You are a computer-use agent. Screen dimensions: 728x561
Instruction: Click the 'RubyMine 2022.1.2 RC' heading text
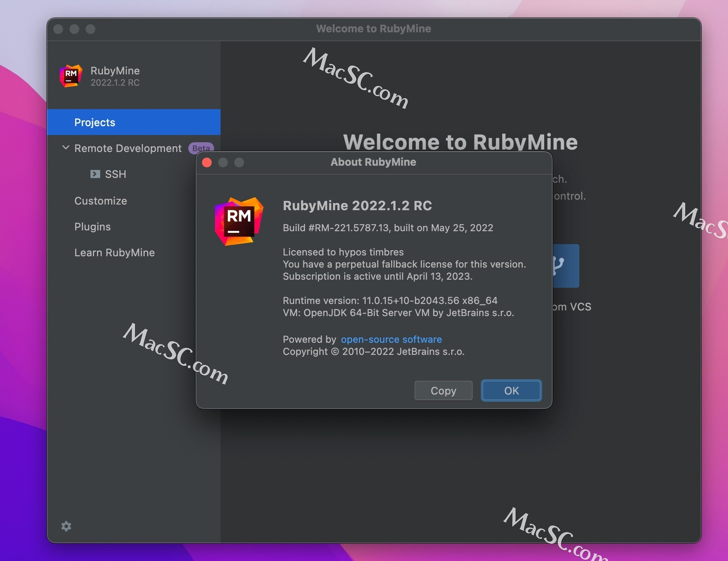click(357, 206)
